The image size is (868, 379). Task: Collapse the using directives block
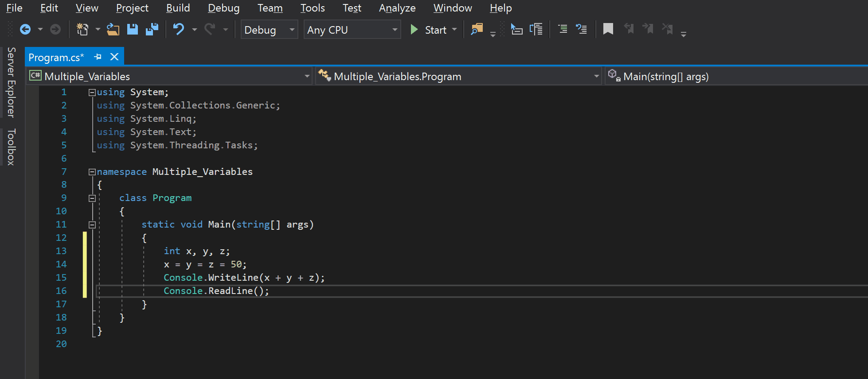92,93
